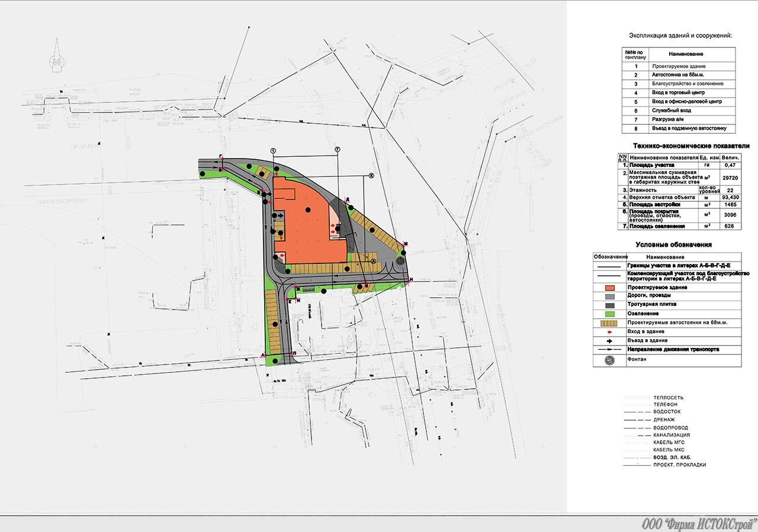Image resolution: width=758 pixels, height=532 pixels.
Task: Click circled marker 1 above the plan
Action: (x=274, y=151)
